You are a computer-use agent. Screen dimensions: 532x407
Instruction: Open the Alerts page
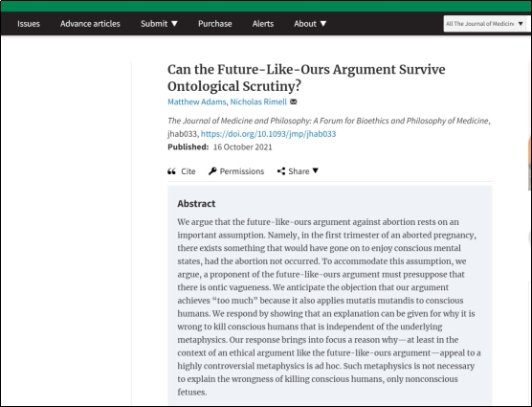(263, 24)
